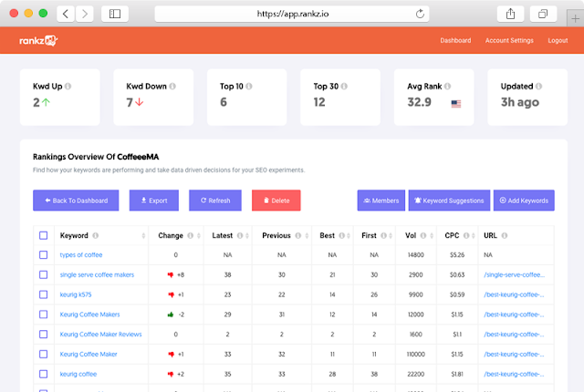
Task: Open the Members button
Action: [381, 201]
